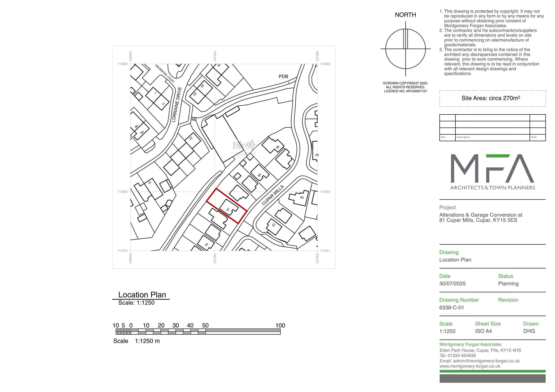
Task: Click house number 78 on the map
Action: 206,245
